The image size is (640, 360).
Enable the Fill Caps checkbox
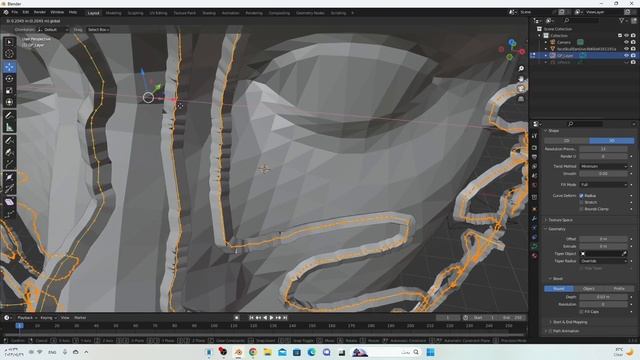(x=582, y=312)
